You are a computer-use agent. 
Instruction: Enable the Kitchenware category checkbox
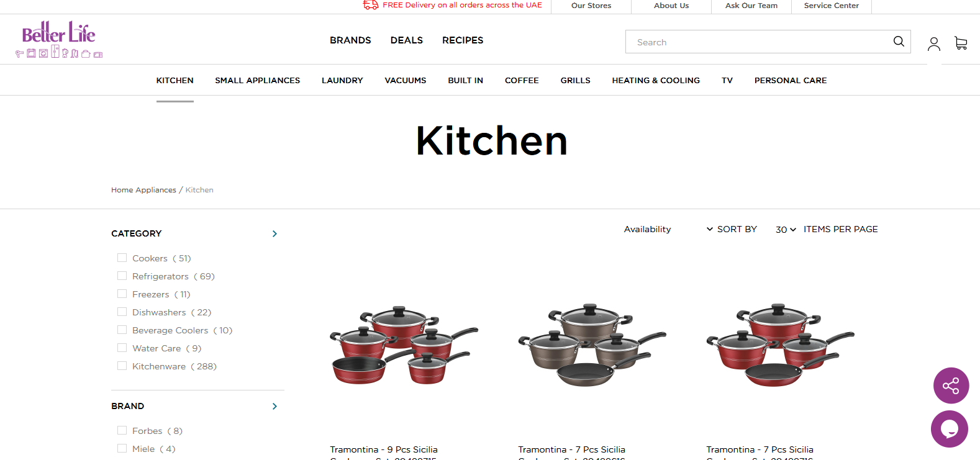pyautogui.click(x=122, y=366)
